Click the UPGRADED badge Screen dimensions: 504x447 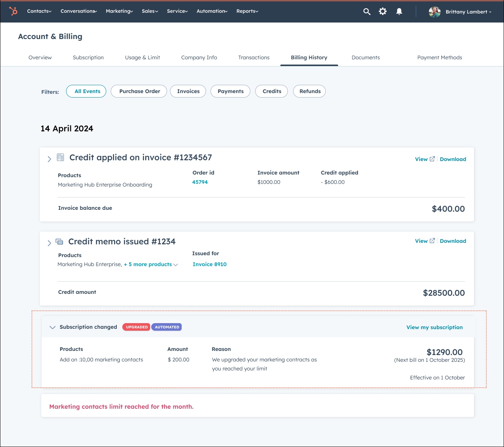pos(136,327)
